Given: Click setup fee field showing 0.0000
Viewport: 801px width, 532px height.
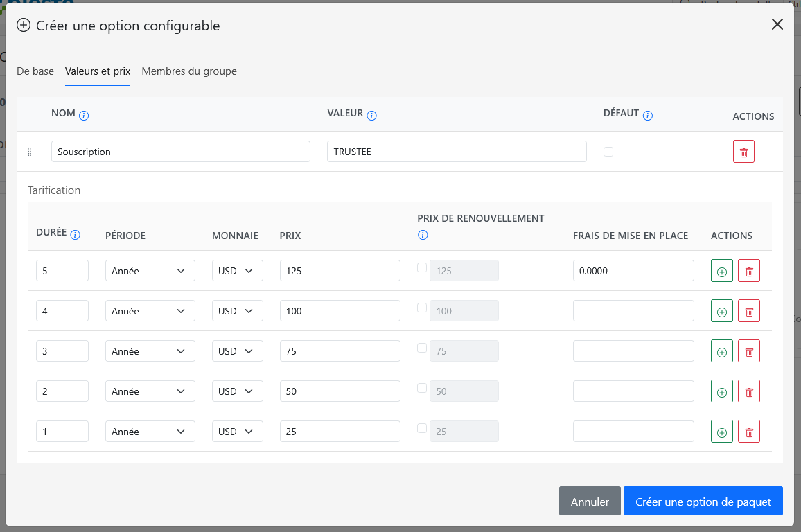Looking at the screenshot, I should pos(633,271).
